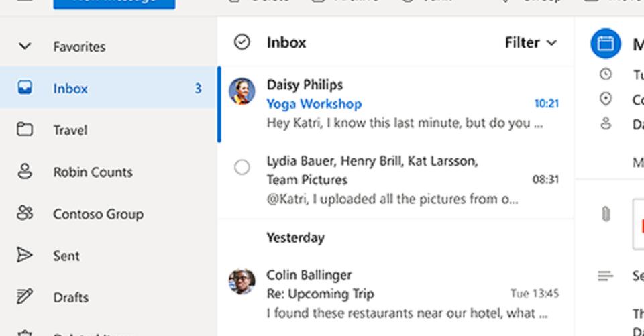Screen dimensions: 644x336
Task: Click the Travel folder icon
Action: click(x=25, y=129)
